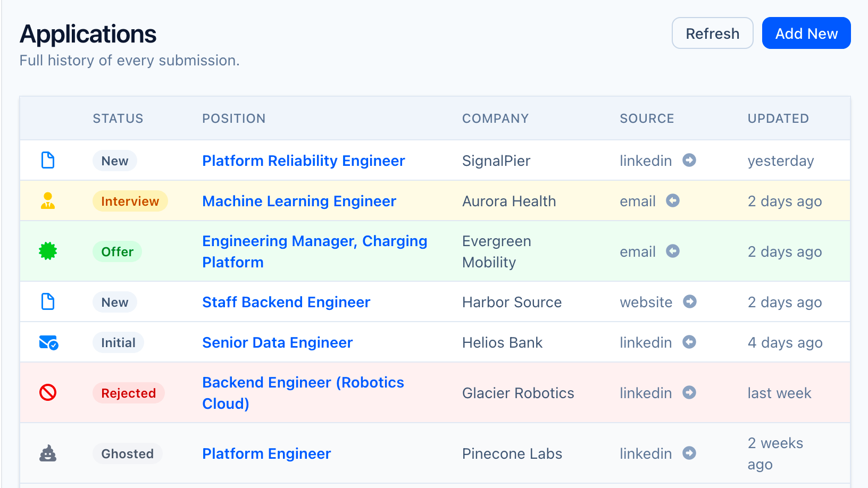The height and width of the screenshot is (488, 868).
Task: Click the yellow interview person icon
Action: click(48, 200)
